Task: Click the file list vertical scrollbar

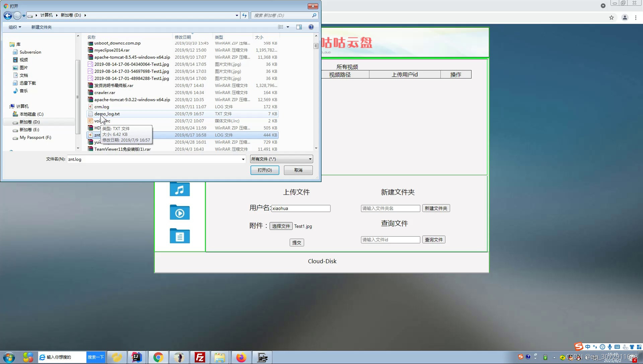Action: [x=316, y=46]
